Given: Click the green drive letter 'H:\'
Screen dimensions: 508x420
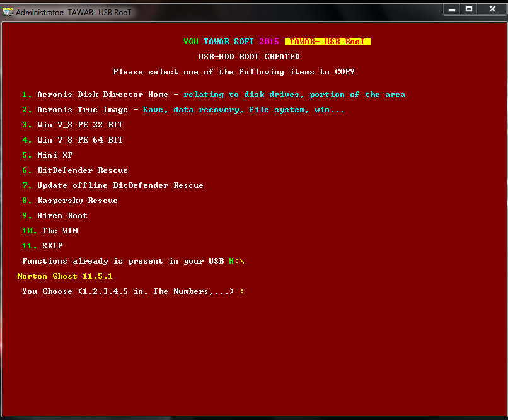Looking at the screenshot, I should pos(236,261).
